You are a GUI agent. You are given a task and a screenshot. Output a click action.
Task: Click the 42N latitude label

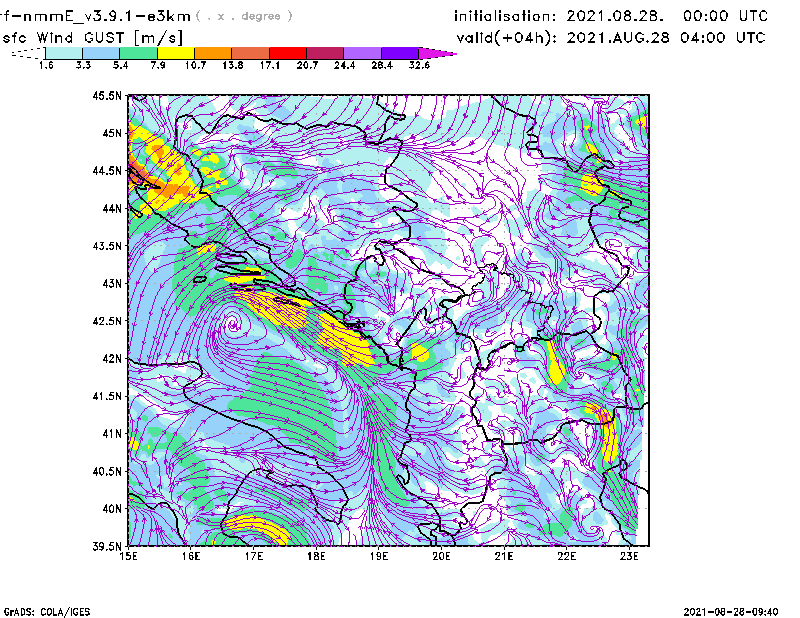pos(112,358)
